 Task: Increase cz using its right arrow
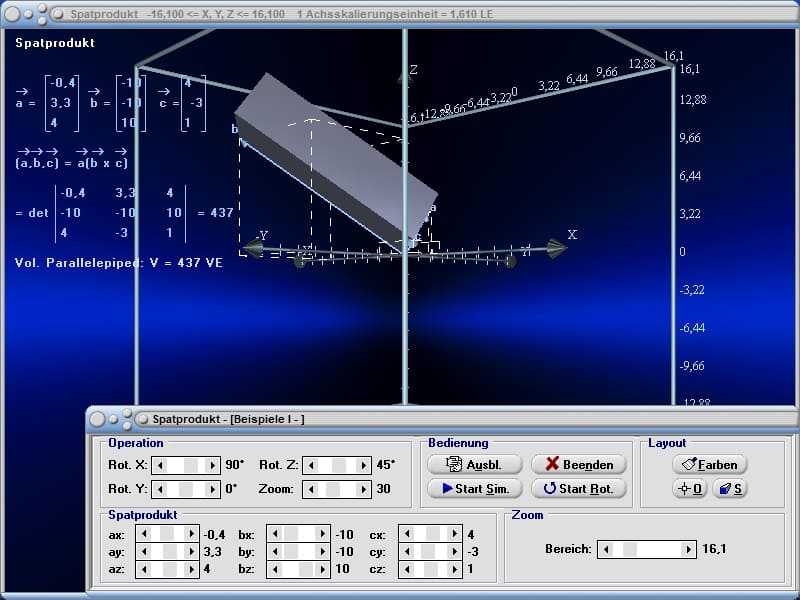pyautogui.click(x=454, y=569)
